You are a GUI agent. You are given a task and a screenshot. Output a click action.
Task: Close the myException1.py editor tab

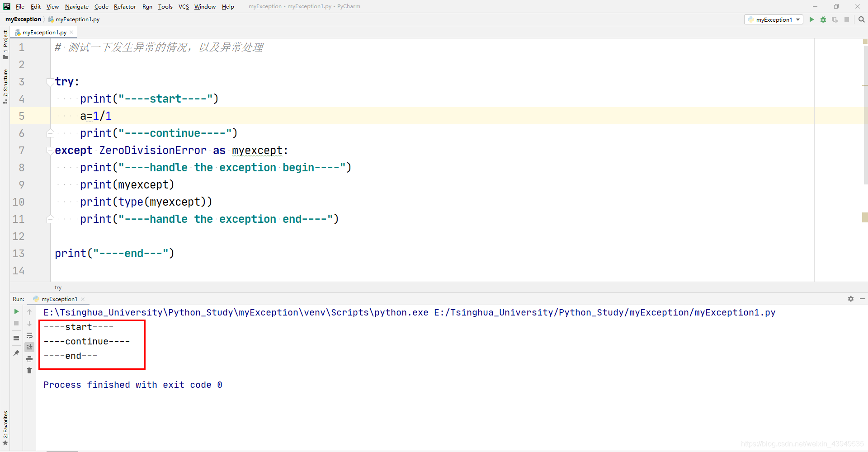71,32
